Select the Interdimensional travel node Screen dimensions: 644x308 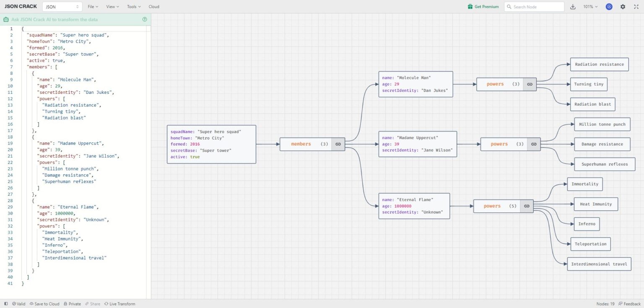pyautogui.click(x=599, y=264)
